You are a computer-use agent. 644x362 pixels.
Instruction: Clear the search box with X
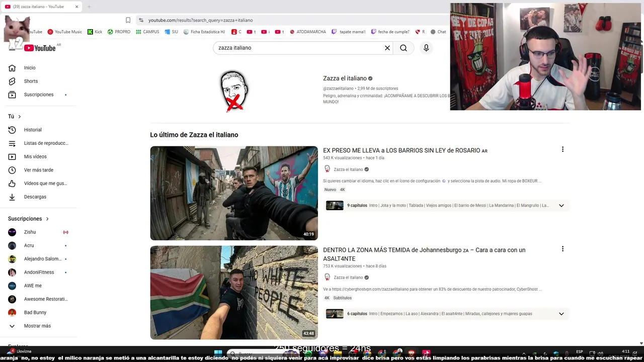387,48
